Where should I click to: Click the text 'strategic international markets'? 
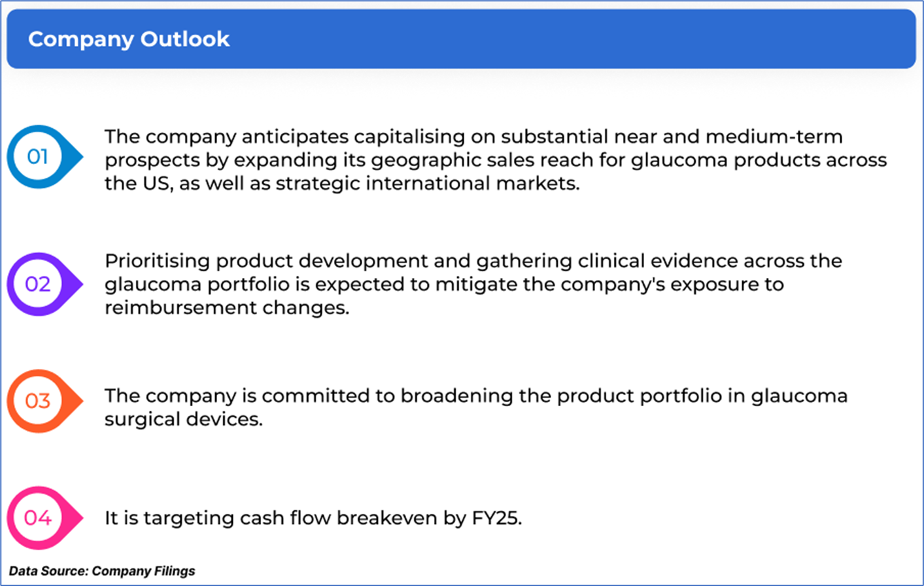pyautogui.click(x=427, y=184)
